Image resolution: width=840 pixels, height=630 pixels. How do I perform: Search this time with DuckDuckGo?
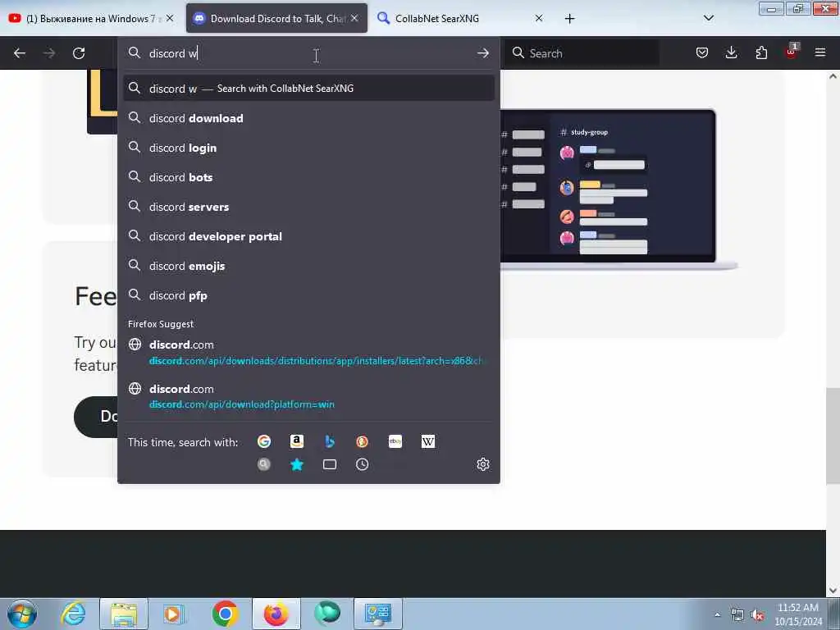coord(362,441)
